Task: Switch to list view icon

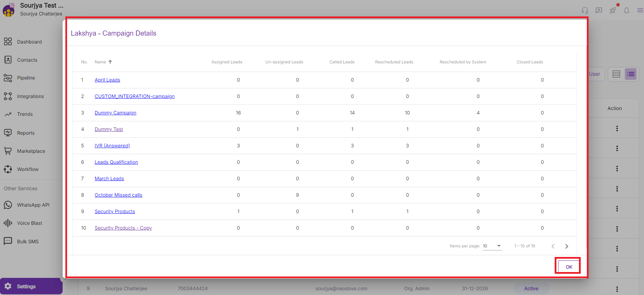Action: 630,74
